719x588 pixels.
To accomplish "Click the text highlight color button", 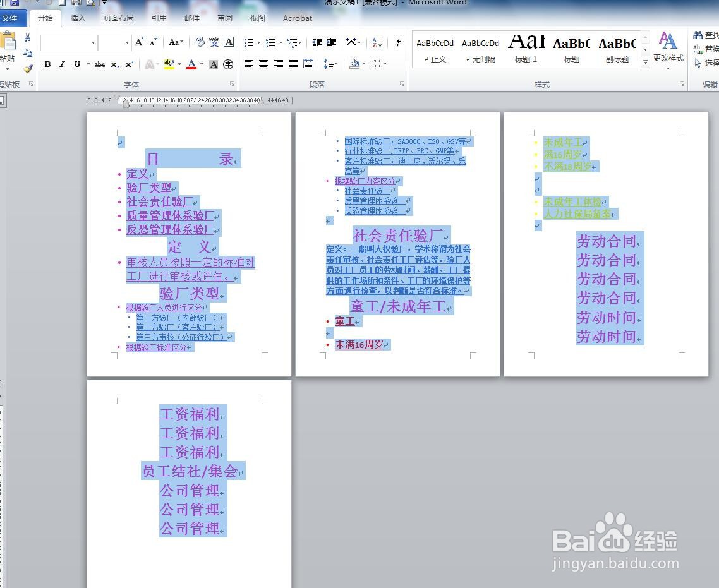I will (169, 64).
